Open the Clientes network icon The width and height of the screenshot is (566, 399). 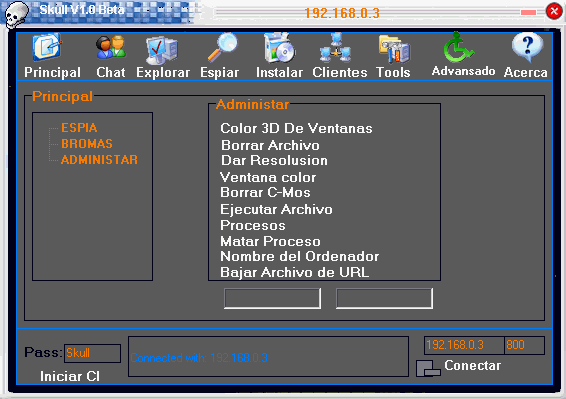(x=336, y=48)
